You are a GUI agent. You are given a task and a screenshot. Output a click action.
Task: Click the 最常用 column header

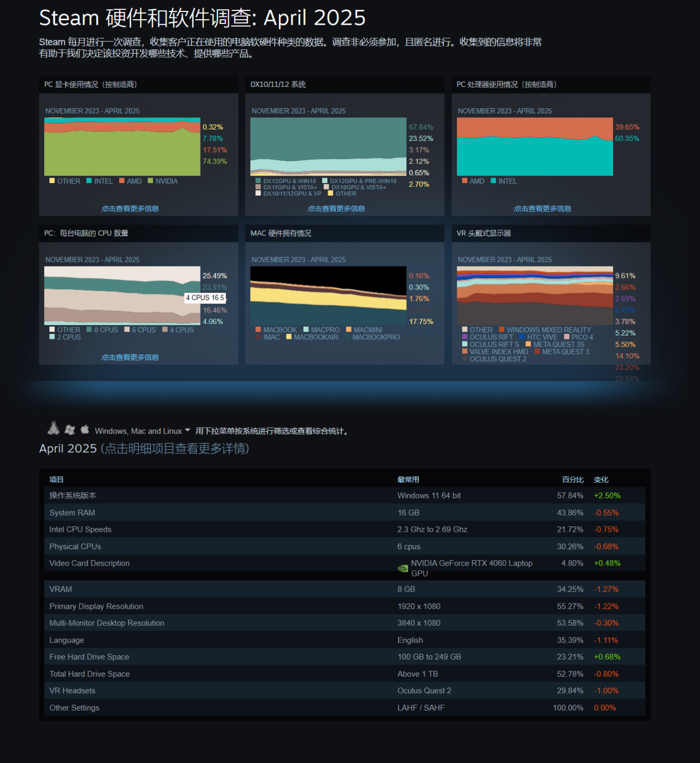408,479
